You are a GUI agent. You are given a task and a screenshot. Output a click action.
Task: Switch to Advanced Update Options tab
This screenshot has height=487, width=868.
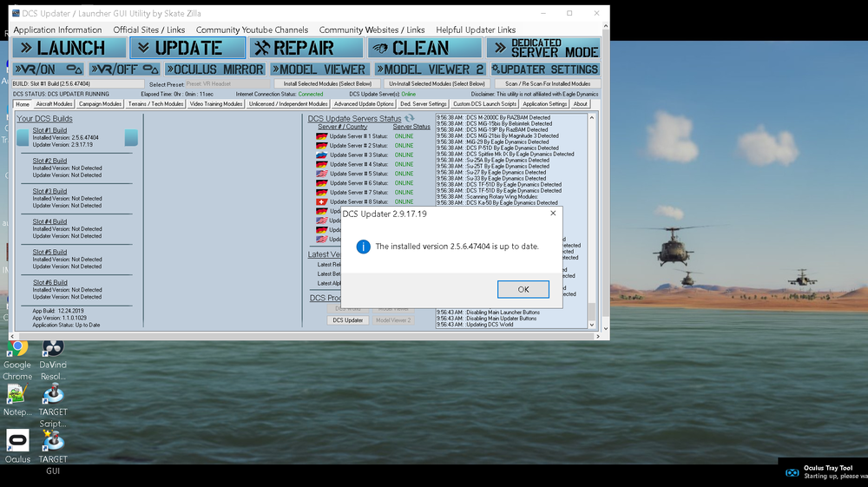pyautogui.click(x=364, y=104)
